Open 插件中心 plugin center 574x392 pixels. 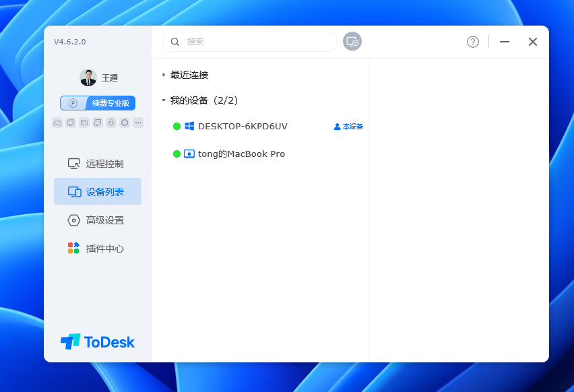pos(98,249)
